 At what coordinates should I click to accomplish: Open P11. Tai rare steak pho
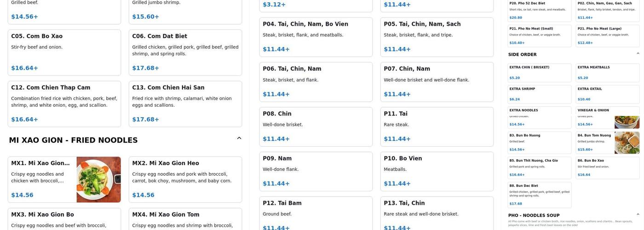coord(437,126)
